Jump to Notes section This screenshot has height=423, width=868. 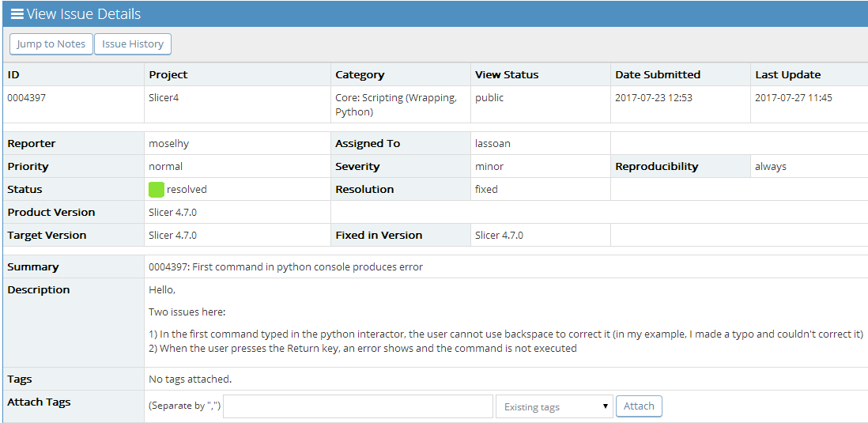[x=51, y=44]
